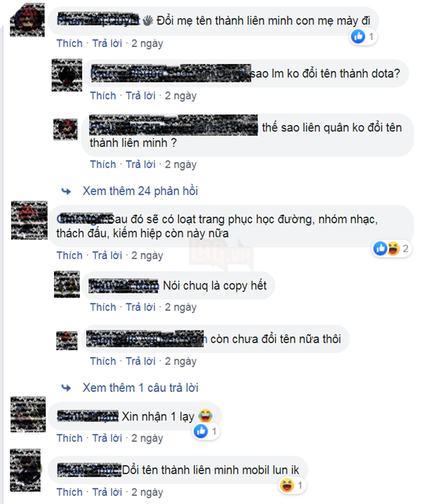Click "Trả lời" under the "liên minh mobil" comment
The width and height of the screenshot is (442, 504).
pos(107,492)
